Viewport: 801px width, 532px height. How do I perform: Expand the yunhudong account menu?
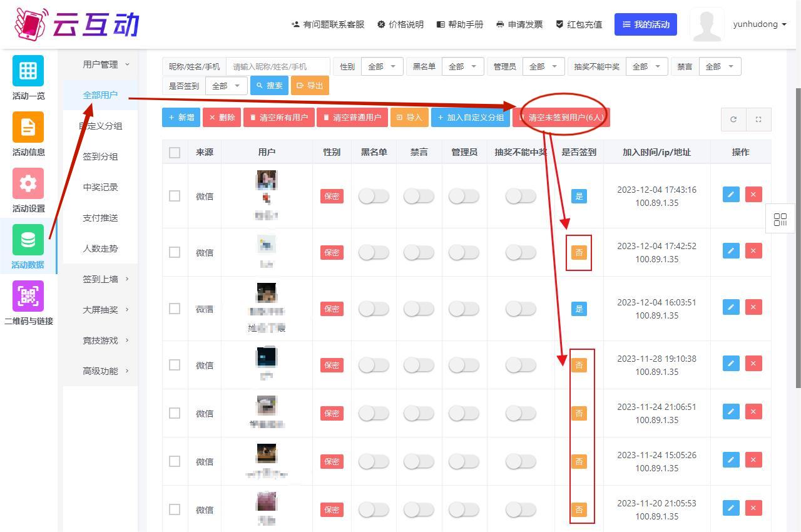(x=759, y=24)
